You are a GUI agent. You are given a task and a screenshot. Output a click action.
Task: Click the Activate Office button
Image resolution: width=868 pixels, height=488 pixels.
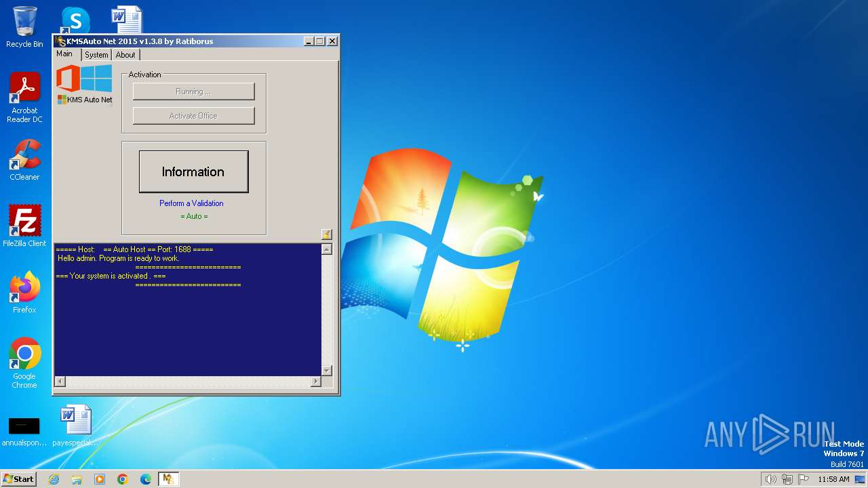click(x=193, y=116)
